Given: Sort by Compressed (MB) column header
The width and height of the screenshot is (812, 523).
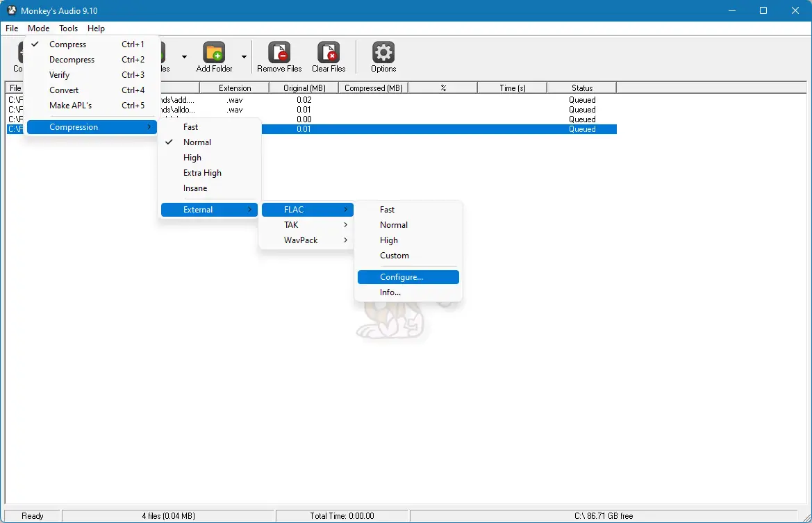Looking at the screenshot, I should pyautogui.click(x=374, y=88).
